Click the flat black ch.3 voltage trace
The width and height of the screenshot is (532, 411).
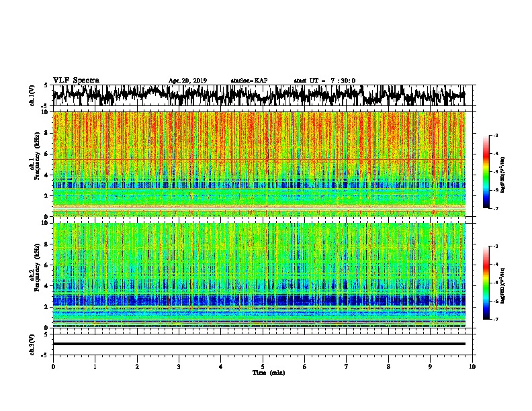tap(259, 344)
